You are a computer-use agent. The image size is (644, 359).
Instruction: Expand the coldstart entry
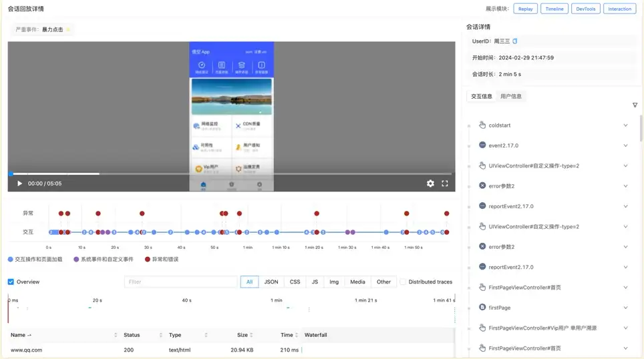[x=625, y=125]
